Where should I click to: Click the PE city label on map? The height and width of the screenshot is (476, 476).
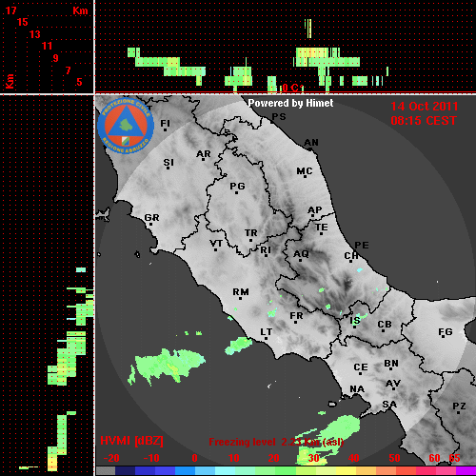[x=362, y=245]
